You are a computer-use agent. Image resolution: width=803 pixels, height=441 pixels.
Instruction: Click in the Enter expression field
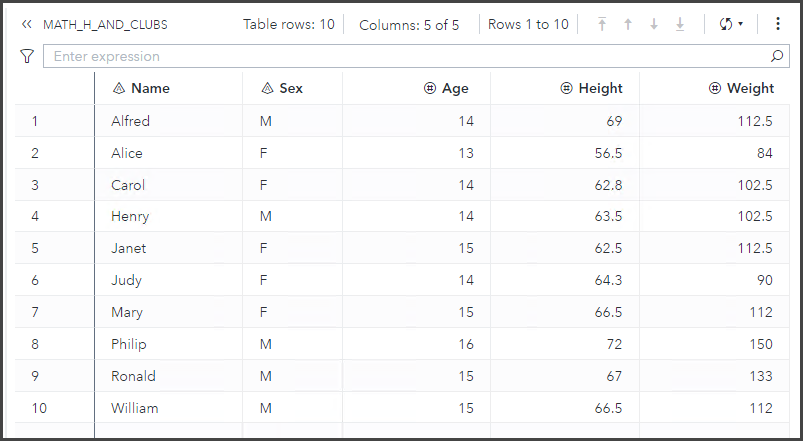(x=400, y=57)
